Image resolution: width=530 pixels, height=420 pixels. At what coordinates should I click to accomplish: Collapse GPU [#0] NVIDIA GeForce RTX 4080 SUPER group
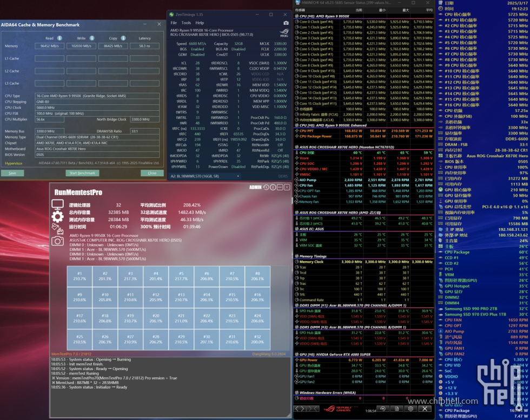click(297, 355)
